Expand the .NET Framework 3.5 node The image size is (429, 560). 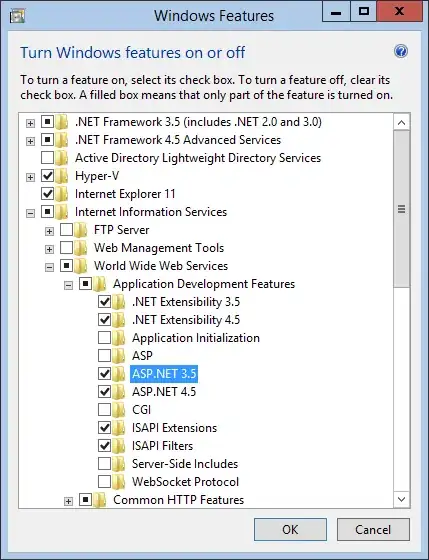(30, 123)
